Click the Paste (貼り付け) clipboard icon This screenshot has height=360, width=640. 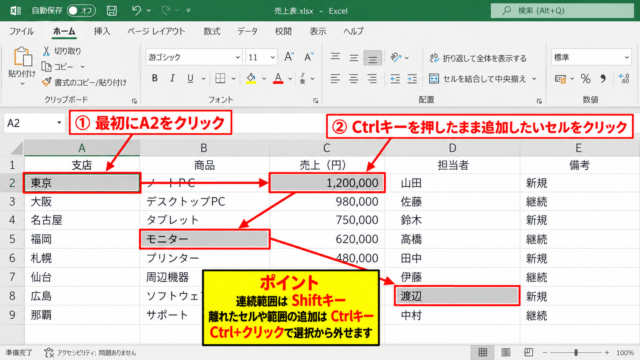click(x=23, y=57)
